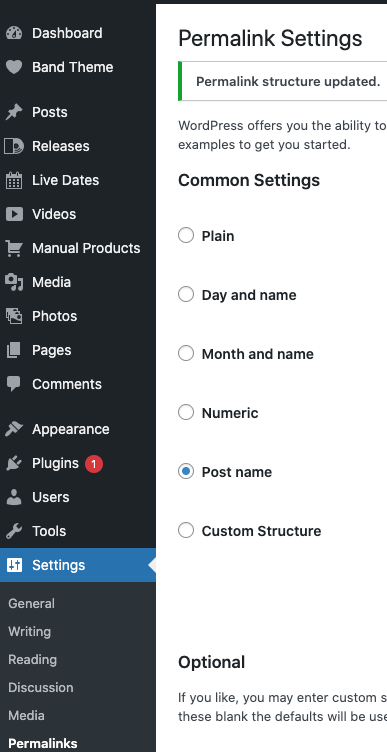Viewport: 387px width, 752px height.
Task: Click the Manual Products cart icon
Action: pyautogui.click(x=14, y=248)
